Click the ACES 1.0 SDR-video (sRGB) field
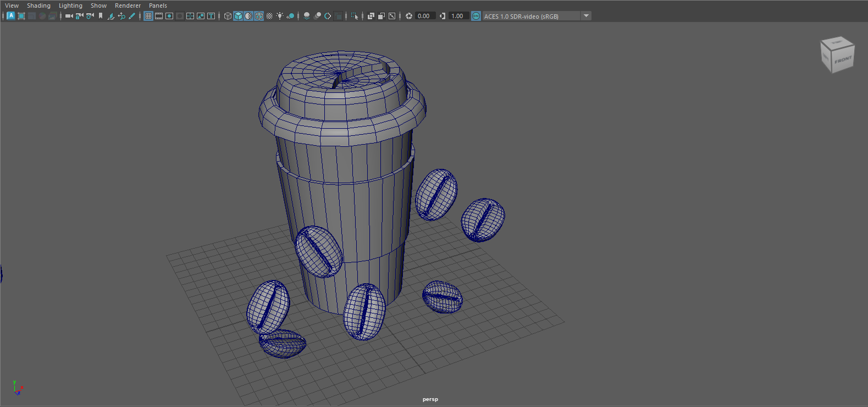 point(531,16)
